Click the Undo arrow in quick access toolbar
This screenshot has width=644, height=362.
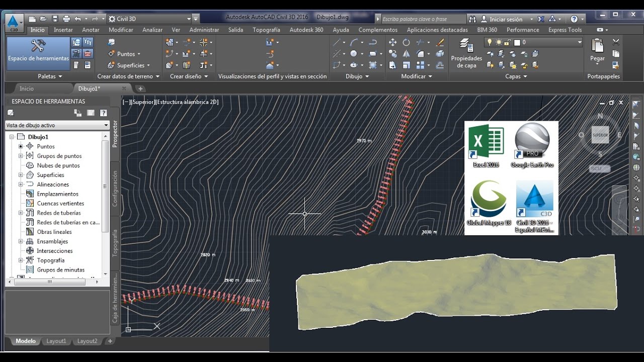[x=77, y=19]
